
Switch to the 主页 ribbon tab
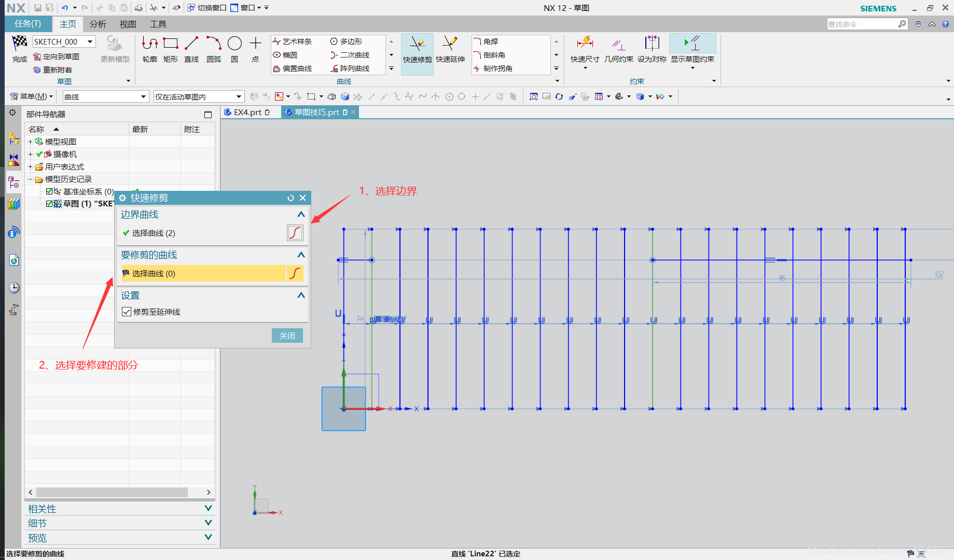coord(68,24)
